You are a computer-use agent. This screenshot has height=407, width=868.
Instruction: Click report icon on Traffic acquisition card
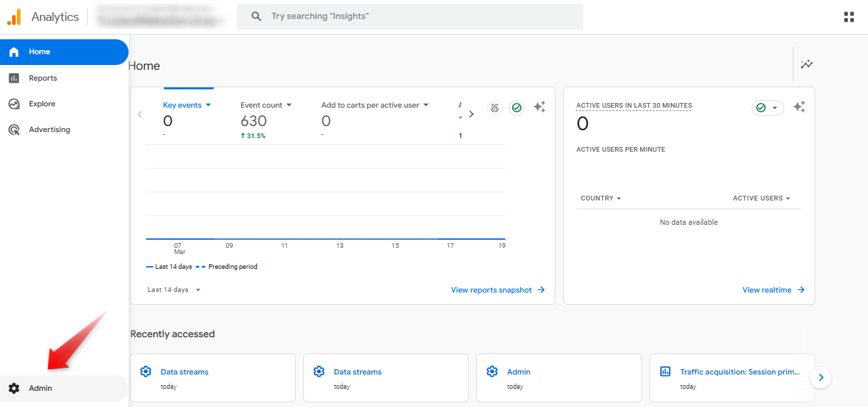tap(665, 372)
